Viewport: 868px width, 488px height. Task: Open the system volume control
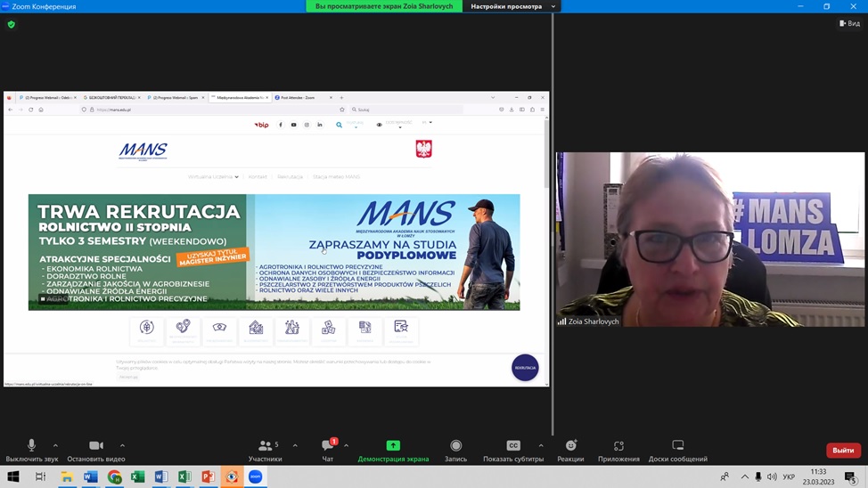[772, 476]
